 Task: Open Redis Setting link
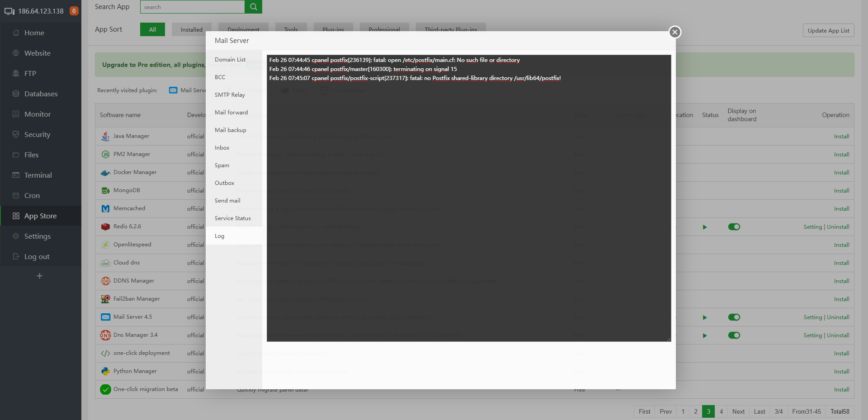click(x=813, y=227)
